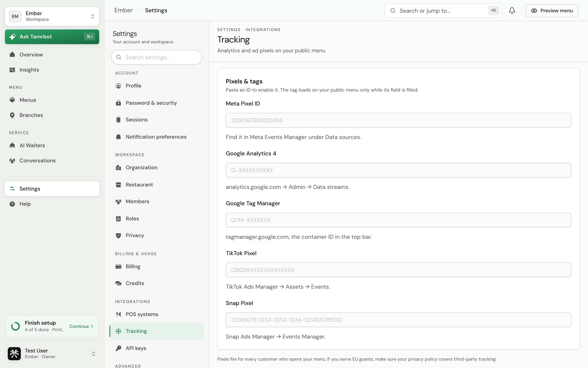This screenshot has height=368, width=588.
Task: Open Restaurant settings
Action: tap(156, 185)
